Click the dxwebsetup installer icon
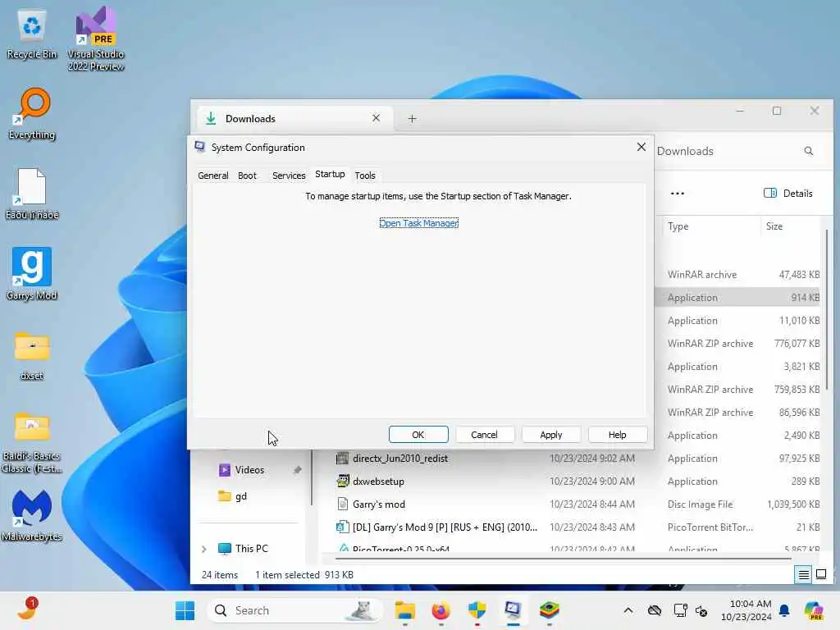Image resolution: width=840 pixels, height=630 pixels. click(342, 481)
